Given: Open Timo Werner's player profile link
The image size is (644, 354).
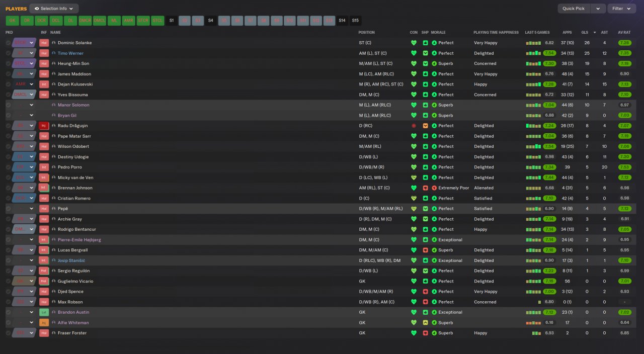Looking at the screenshot, I should point(70,53).
